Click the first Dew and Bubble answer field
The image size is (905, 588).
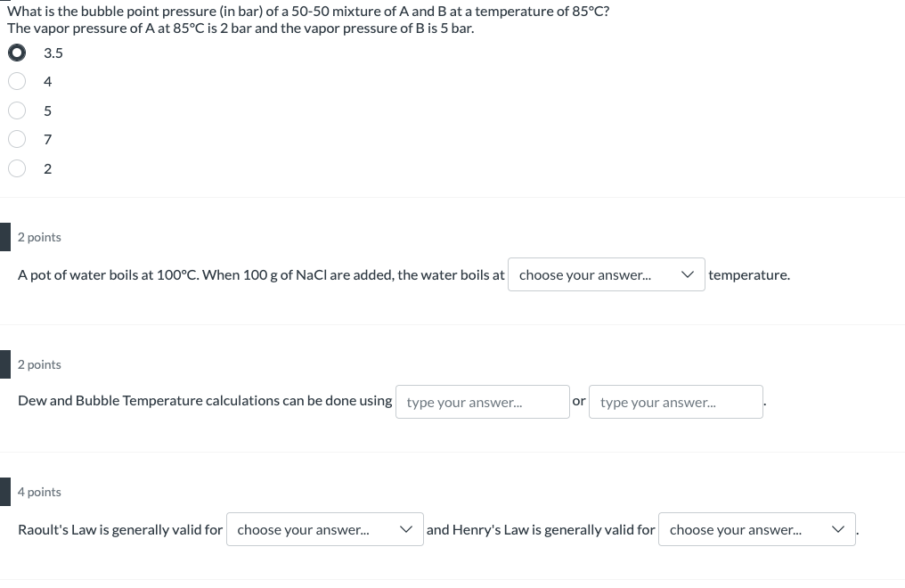pyautogui.click(x=482, y=402)
